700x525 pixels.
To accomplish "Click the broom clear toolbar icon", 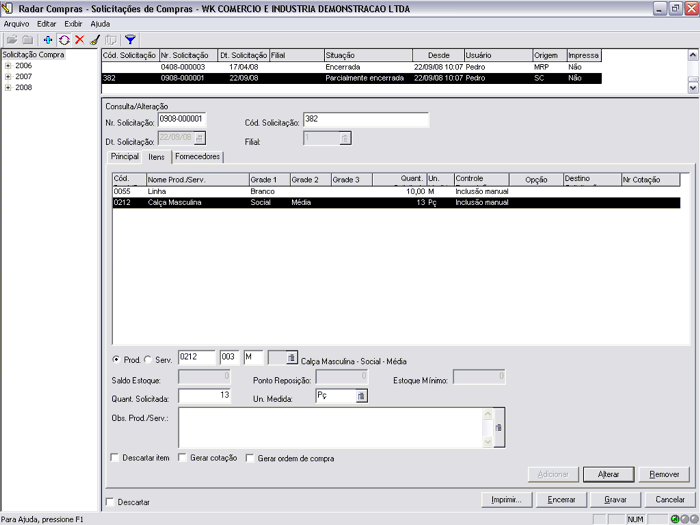I will (x=94, y=40).
